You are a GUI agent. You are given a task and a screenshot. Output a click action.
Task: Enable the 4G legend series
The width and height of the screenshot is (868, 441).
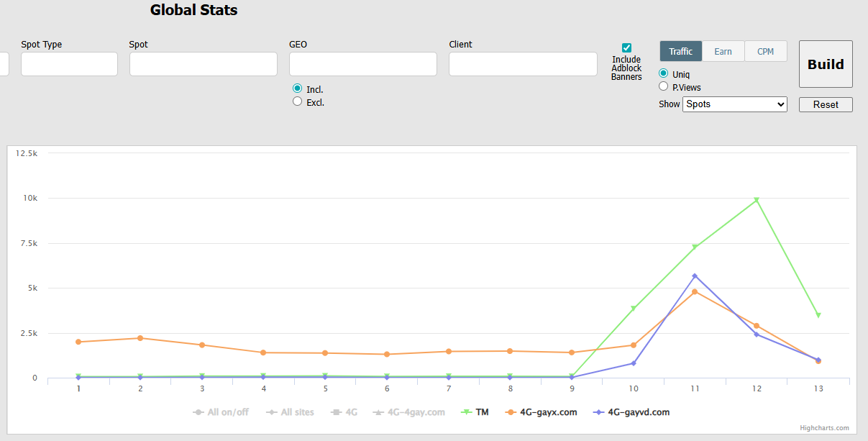pos(344,412)
